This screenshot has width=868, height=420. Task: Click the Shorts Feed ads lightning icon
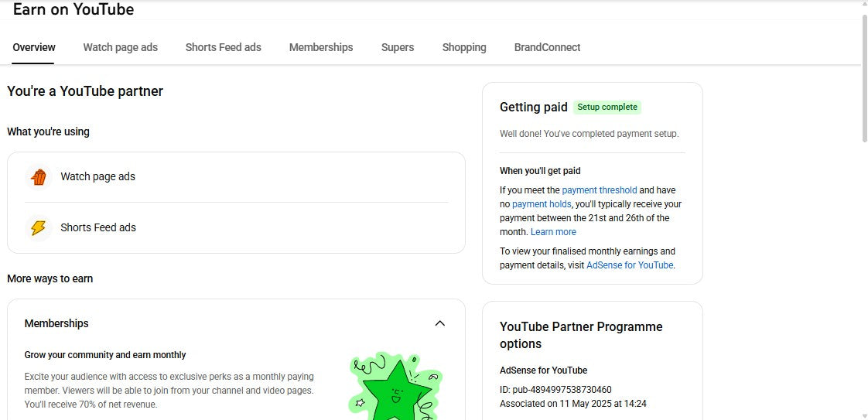click(39, 228)
